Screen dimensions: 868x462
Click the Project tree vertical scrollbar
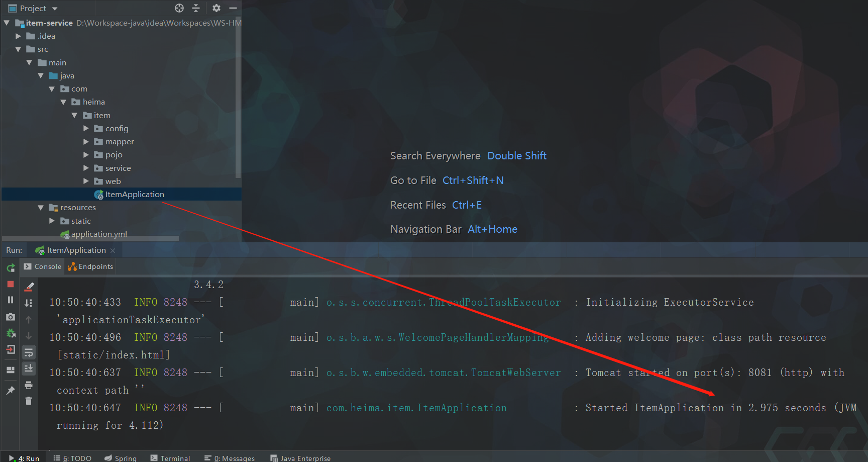click(x=238, y=99)
